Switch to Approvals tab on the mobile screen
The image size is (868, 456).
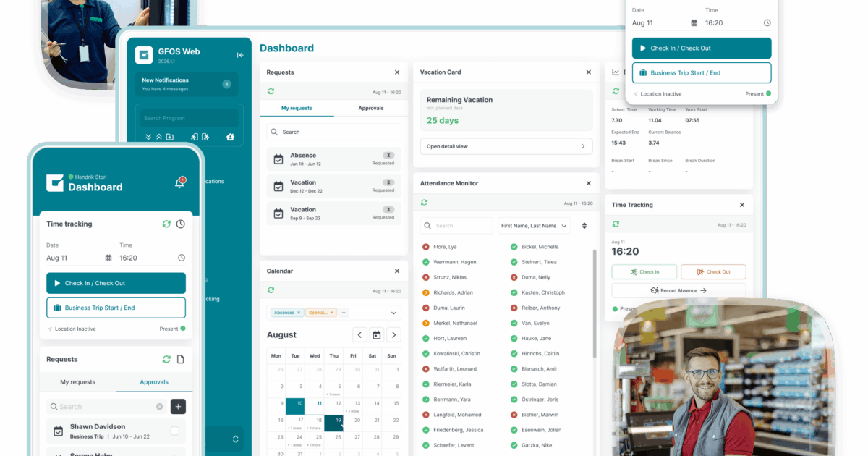154,382
